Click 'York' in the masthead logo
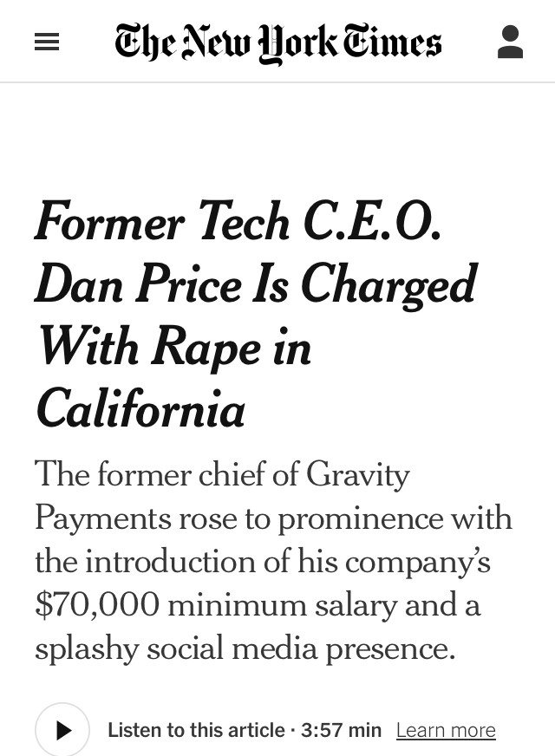The width and height of the screenshot is (555, 756). [x=297, y=43]
